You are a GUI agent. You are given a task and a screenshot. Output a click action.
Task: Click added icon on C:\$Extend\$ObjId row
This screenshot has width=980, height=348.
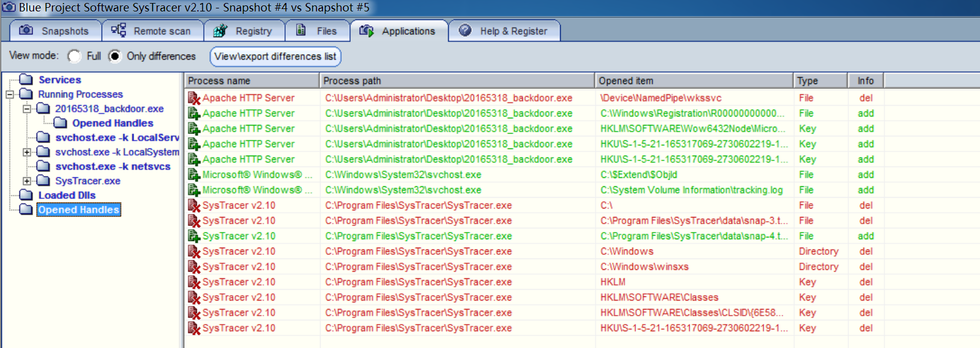[x=194, y=175]
